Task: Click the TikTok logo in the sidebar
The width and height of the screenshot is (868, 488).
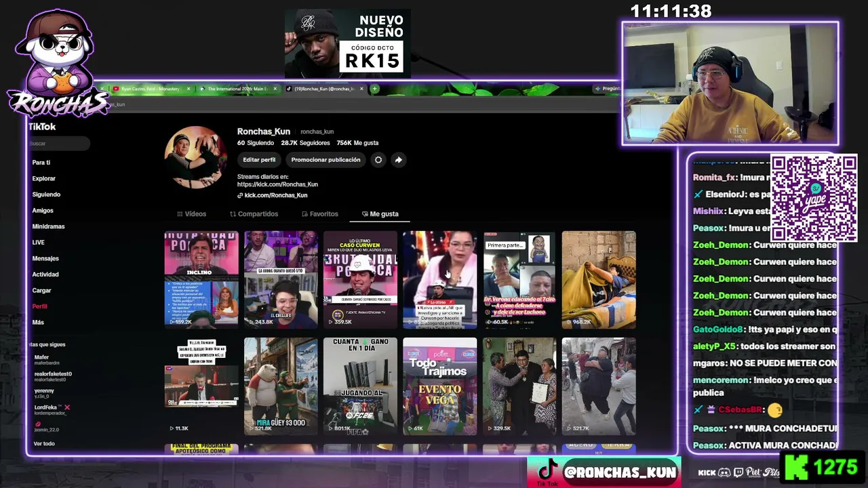Action: point(42,127)
